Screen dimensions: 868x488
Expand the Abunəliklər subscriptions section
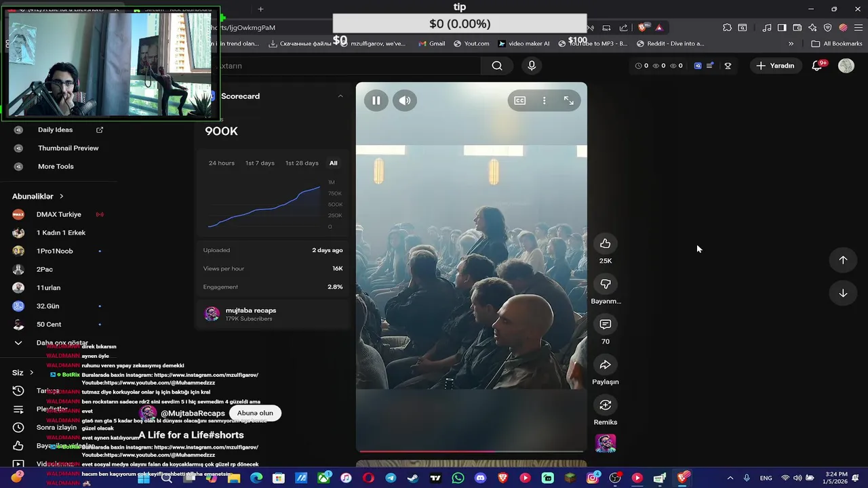pyautogui.click(x=38, y=197)
